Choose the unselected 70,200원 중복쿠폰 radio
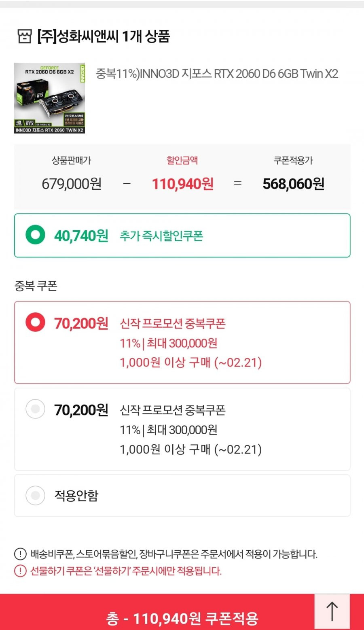 click(35, 409)
